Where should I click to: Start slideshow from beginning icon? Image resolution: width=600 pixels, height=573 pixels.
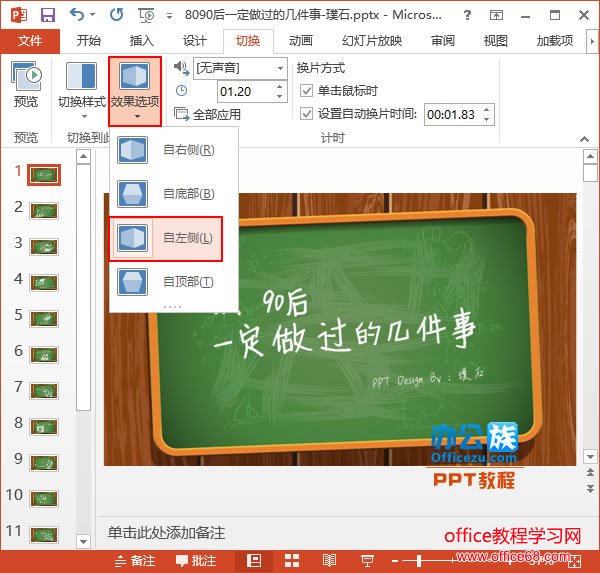pos(146,15)
